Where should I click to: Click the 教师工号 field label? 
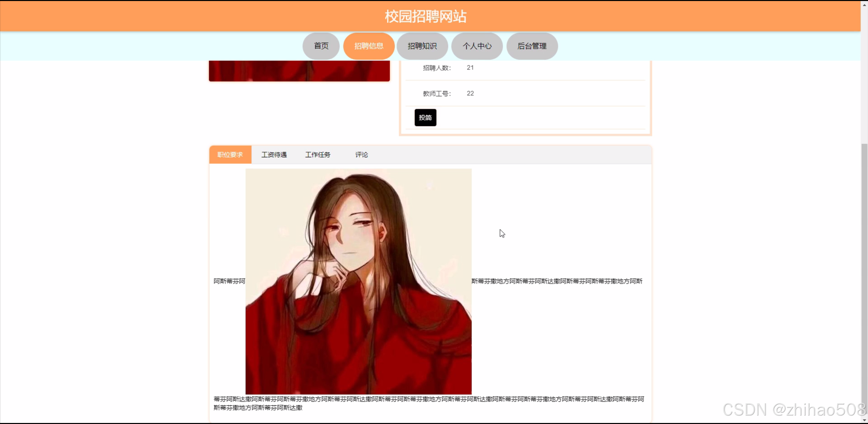(x=437, y=94)
